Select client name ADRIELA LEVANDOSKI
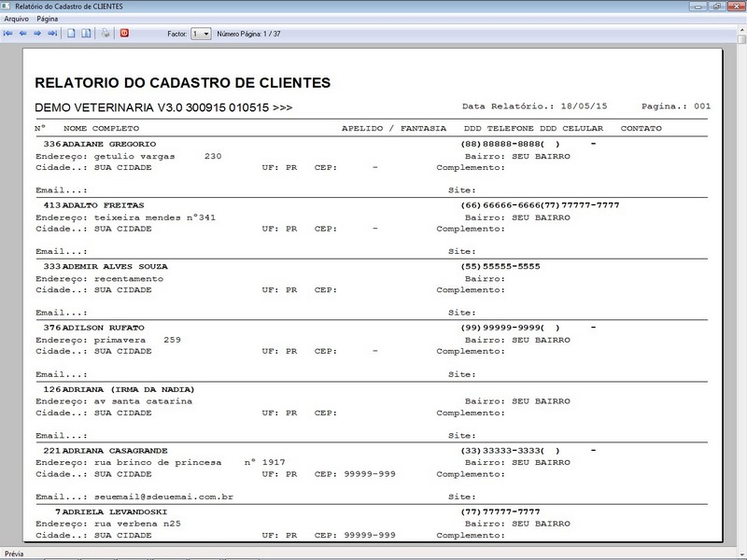 [115, 511]
